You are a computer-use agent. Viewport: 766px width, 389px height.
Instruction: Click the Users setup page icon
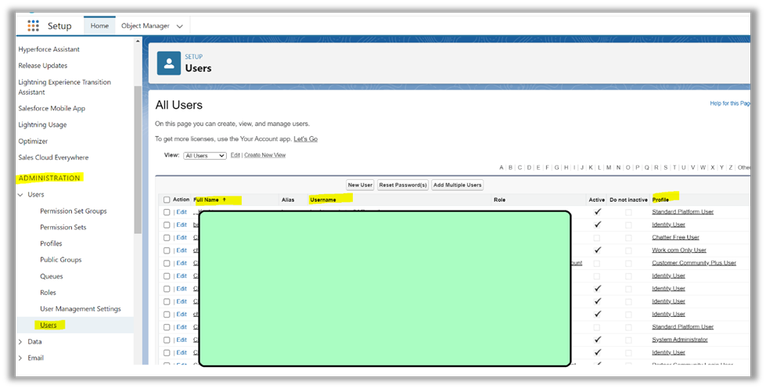pyautogui.click(x=169, y=63)
